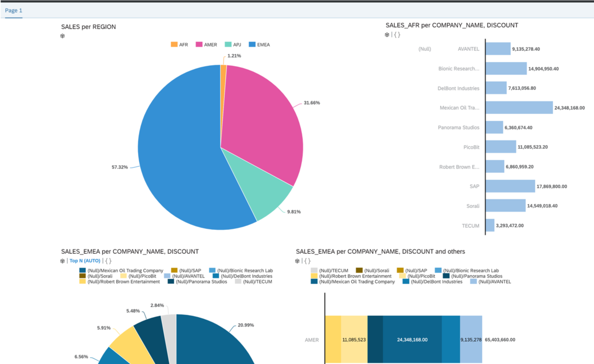This screenshot has width=594, height=364.
Task: Click the 9,135,278 segment in the AMER stacked bar
Action: (471, 339)
